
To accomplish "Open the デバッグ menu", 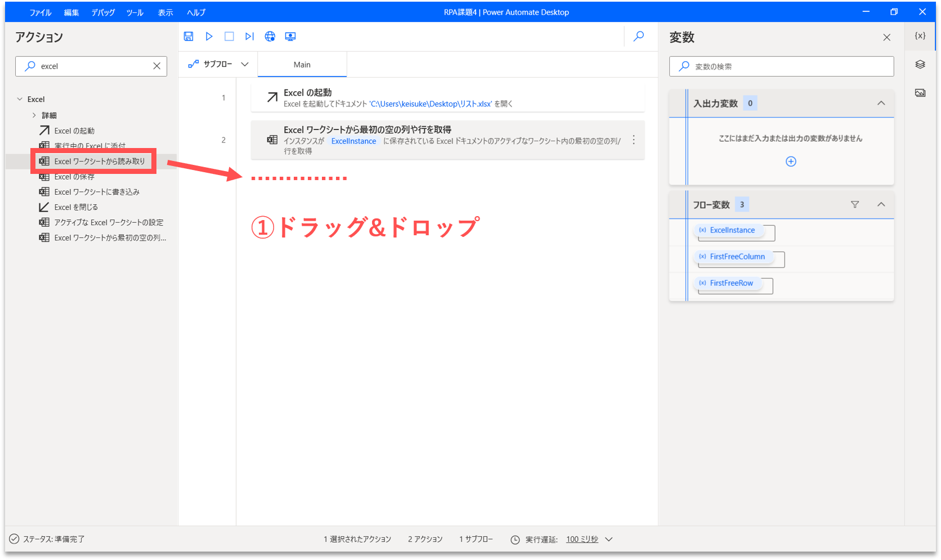I will [x=103, y=12].
